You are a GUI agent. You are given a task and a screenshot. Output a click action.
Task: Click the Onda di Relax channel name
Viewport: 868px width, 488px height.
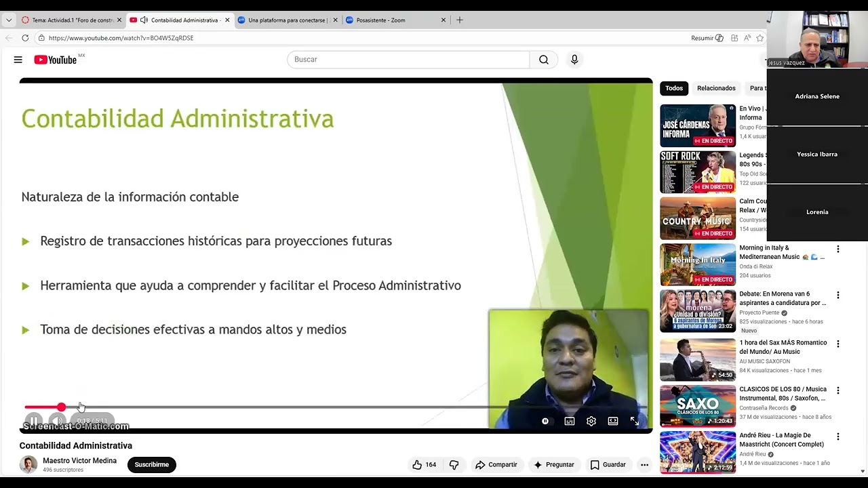pyautogui.click(x=756, y=267)
